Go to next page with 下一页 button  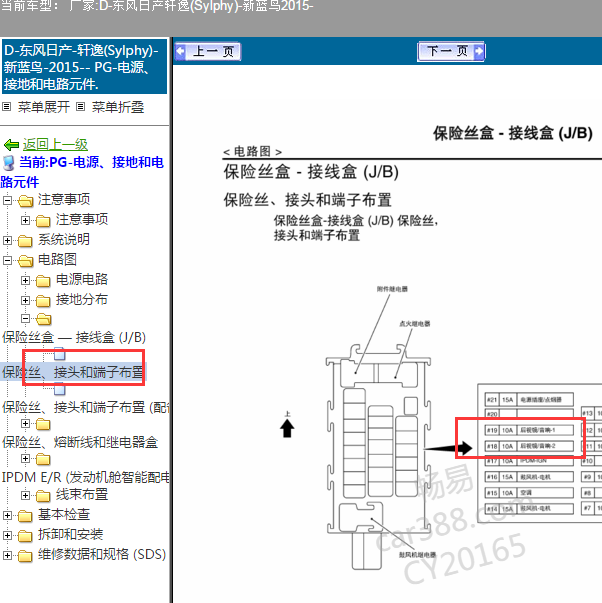click(451, 51)
